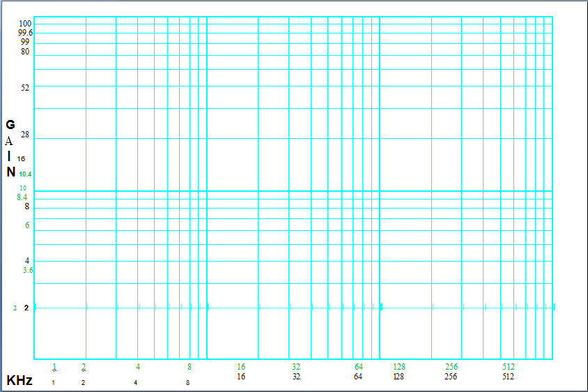Select the green 32 frequency label
Screen dimensions: 588x392
coord(296,367)
